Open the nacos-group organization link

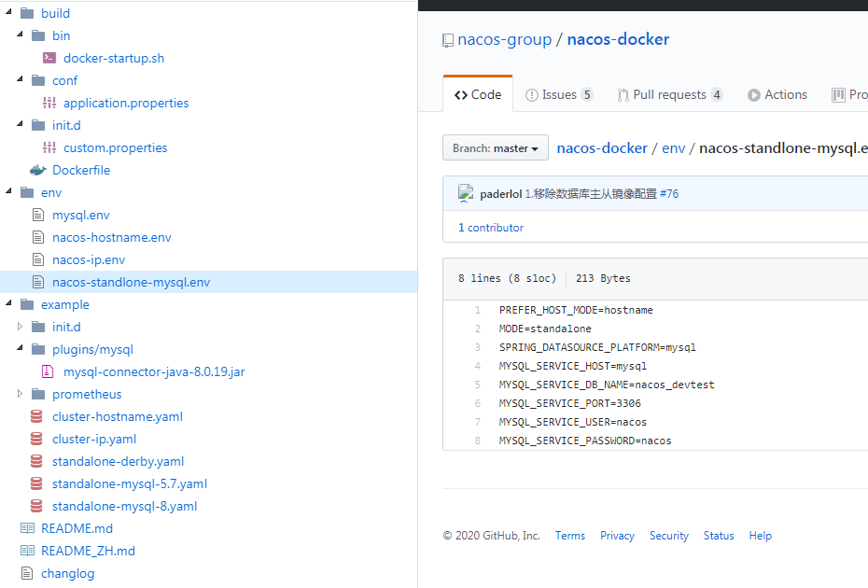click(x=504, y=40)
